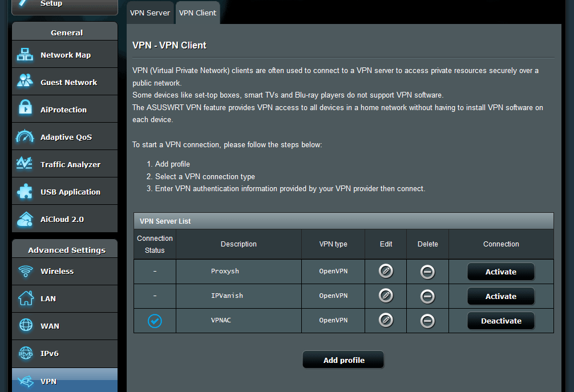574x392 pixels.
Task: Activate the IPVanish VPN connection
Action: pos(501,296)
